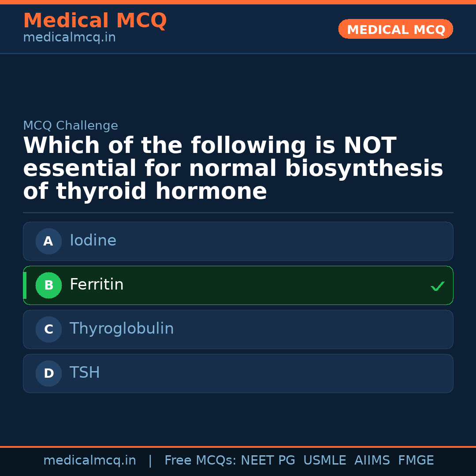This screenshot has width=476, height=476.
Task: Choose the TSH answer option
Action: pyautogui.click(x=238, y=373)
